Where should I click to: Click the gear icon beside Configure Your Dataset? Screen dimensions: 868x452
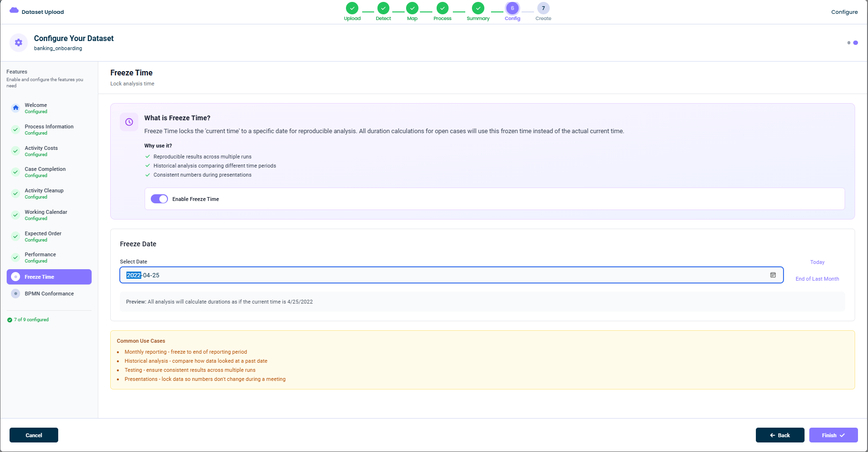[19, 42]
